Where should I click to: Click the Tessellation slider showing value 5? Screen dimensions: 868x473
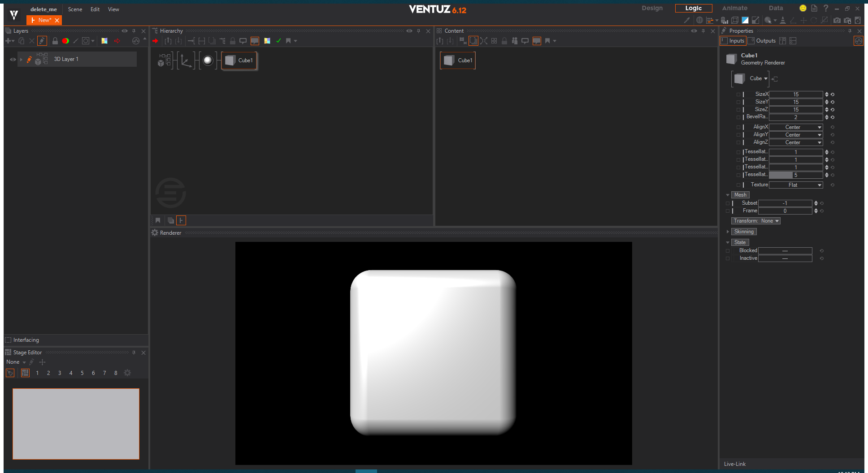point(796,175)
